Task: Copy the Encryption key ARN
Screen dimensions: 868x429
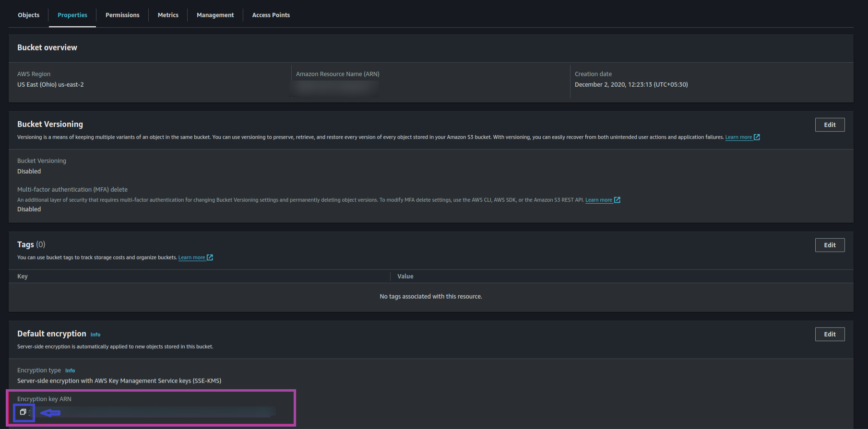Action: [x=23, y=412]
